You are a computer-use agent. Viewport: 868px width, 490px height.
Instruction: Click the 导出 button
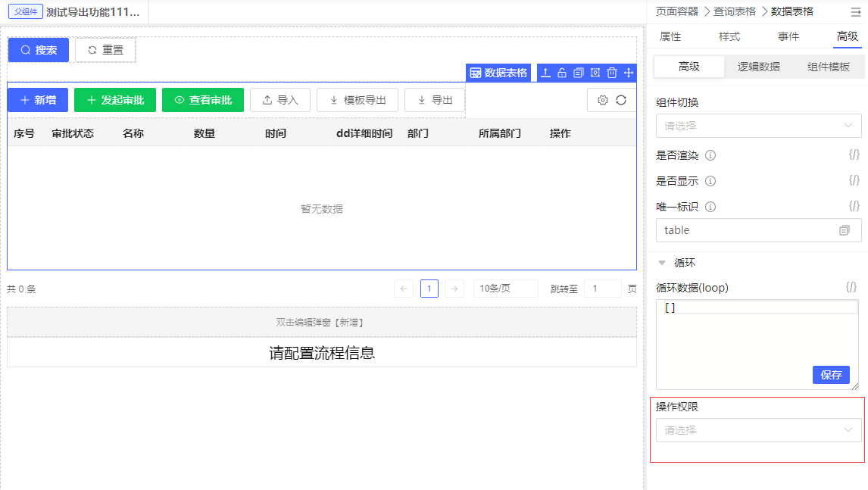[435, 100]
